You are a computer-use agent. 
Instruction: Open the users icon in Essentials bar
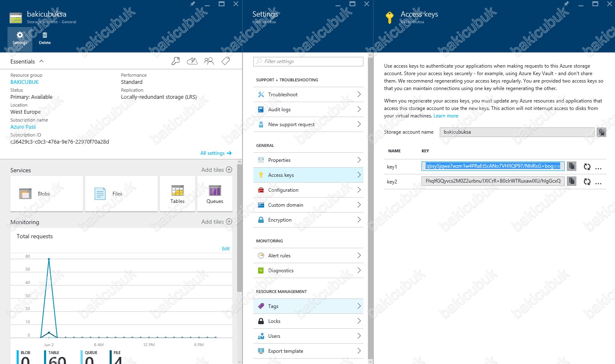(x=209, y=61)
